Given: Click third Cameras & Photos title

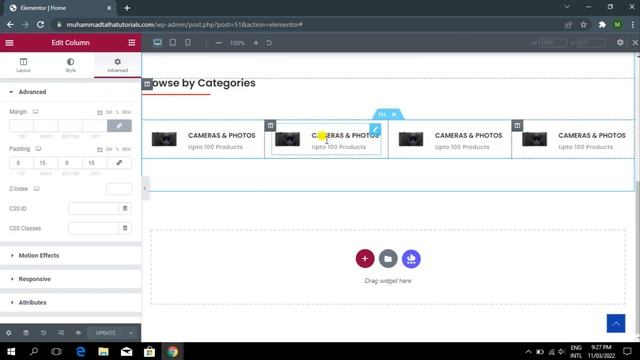Looking at the screenshot, I should [x=469, y=136].
